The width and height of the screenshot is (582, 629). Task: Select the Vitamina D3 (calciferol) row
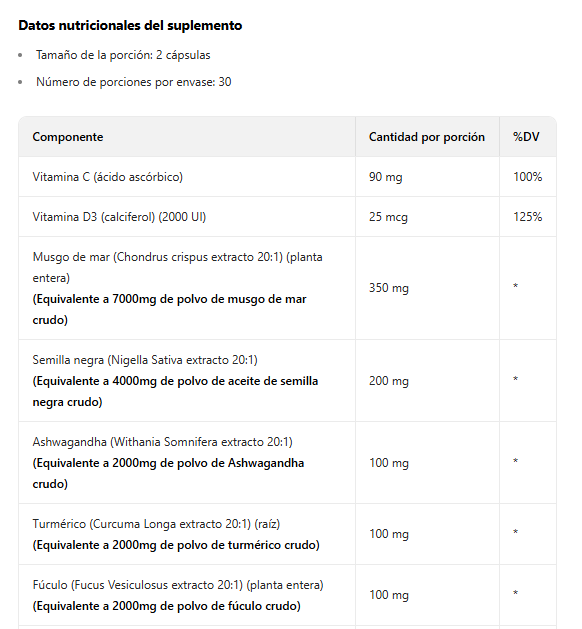click(x=287, y=217)
